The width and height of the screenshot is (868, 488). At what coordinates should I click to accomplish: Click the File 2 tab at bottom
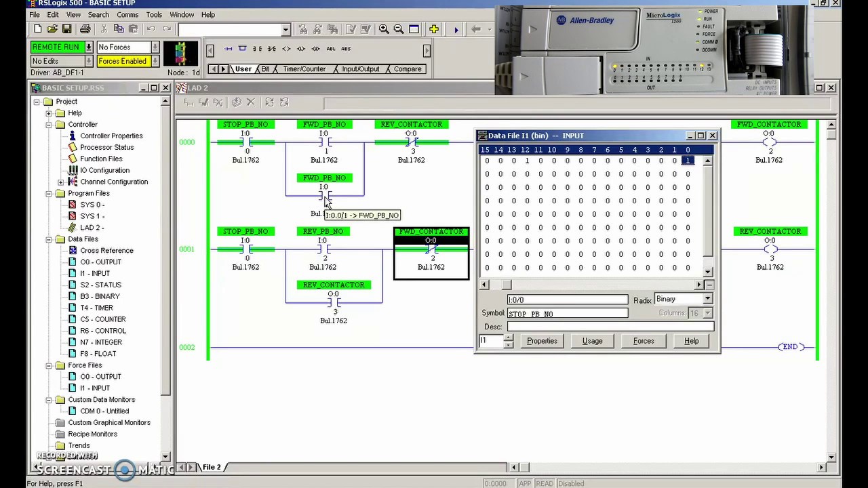212,467
